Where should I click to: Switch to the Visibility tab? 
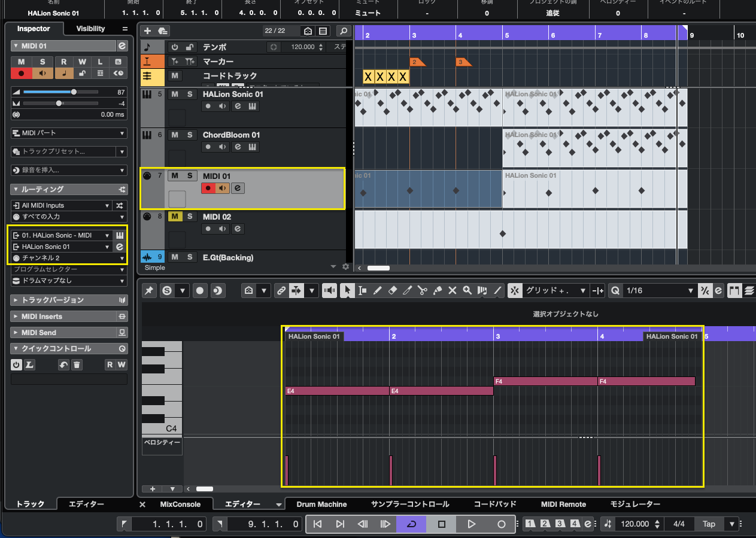(x=91, y=29)
